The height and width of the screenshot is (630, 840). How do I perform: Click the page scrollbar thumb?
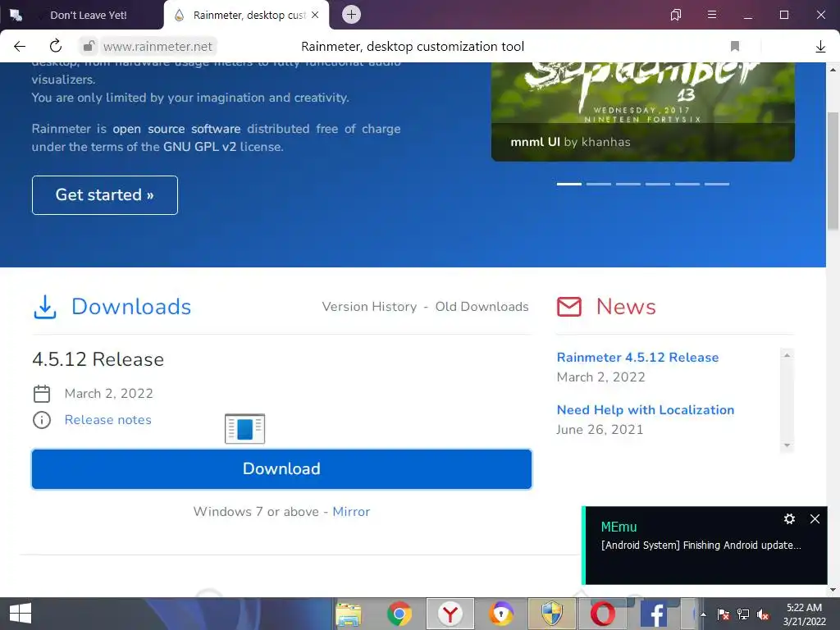[x=833, y=171]
